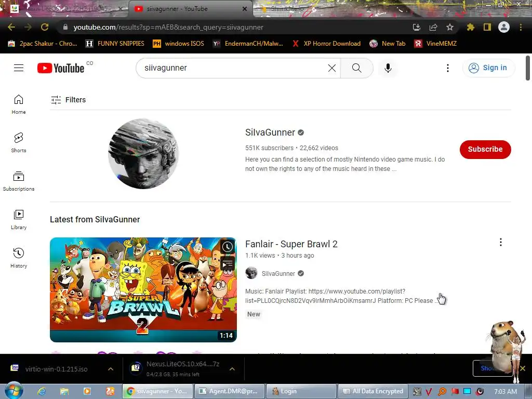Go forward in the browser
532x399 pixels.
coord(28,27)
